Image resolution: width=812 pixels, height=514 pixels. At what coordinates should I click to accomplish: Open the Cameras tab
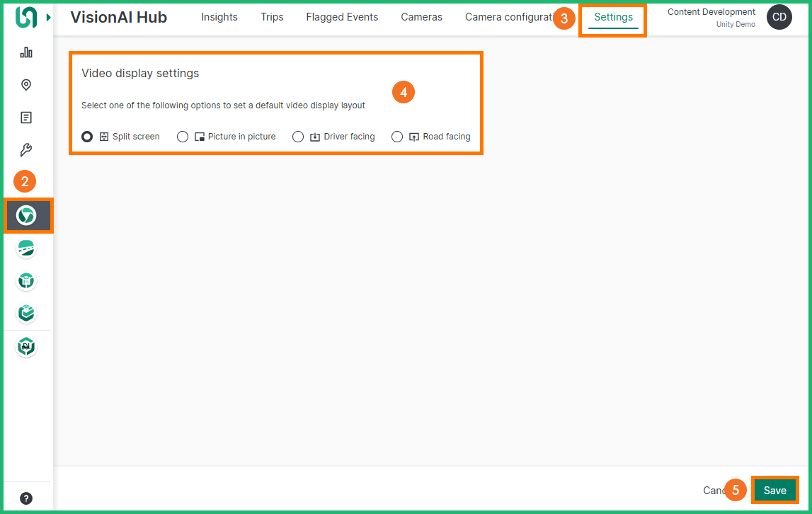click(421, 17)
